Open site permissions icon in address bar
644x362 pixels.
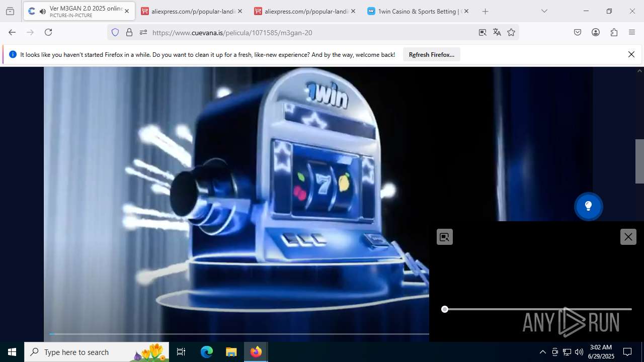point(143,32)
